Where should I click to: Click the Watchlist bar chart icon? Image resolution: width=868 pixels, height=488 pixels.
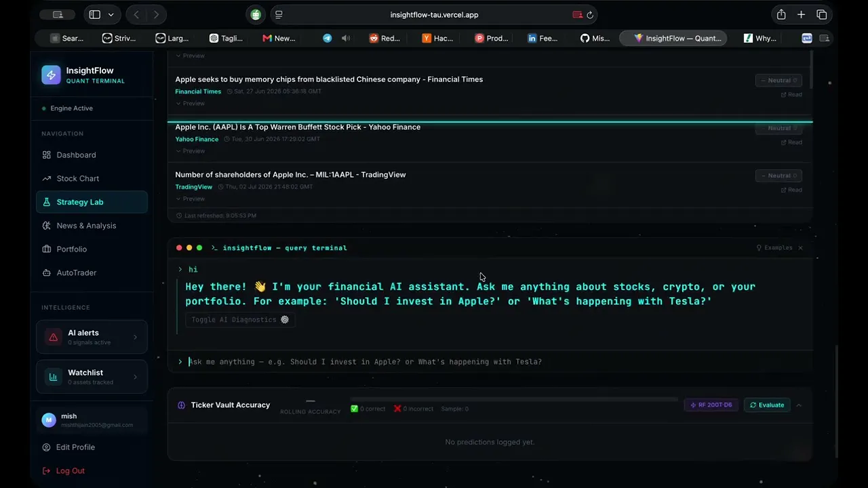coord(53,377)
